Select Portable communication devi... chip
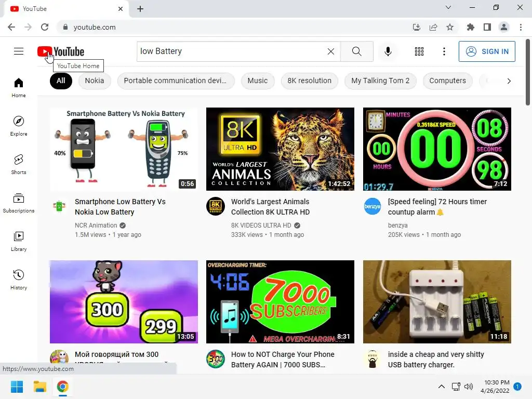Screen dimensions: 532x399 pos(175,81)
